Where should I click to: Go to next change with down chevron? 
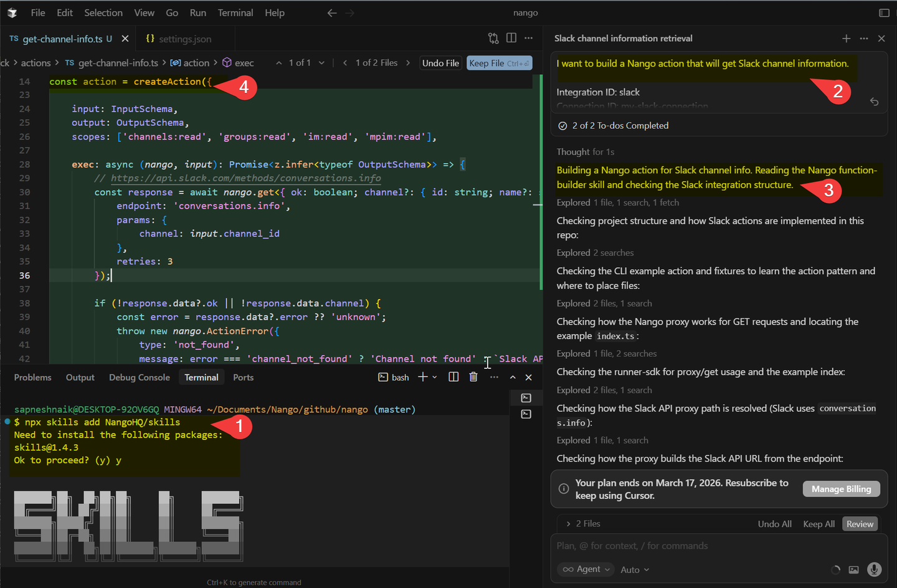pyautogui.click(x=321, y=63)
